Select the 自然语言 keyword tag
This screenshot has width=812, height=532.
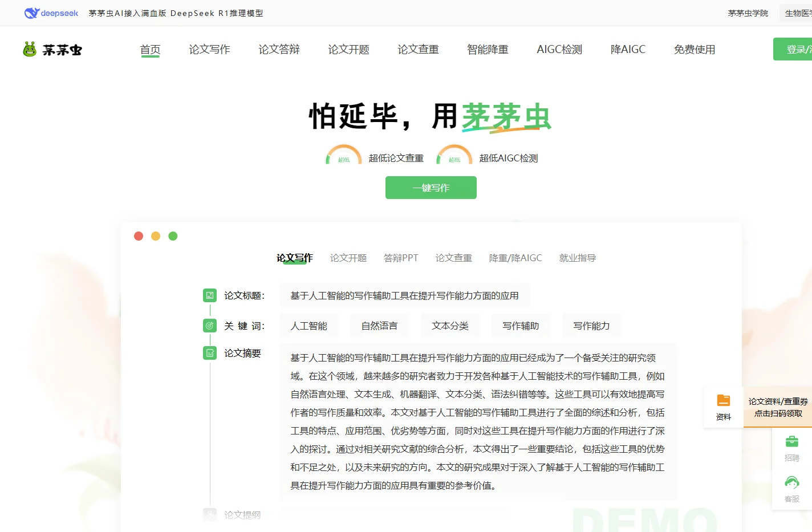pyautogui.click(x=380, y=326)
